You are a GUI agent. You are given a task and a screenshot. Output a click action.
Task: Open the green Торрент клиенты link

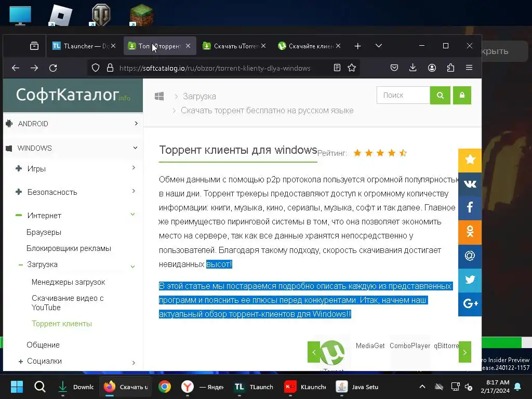point(62,324)
